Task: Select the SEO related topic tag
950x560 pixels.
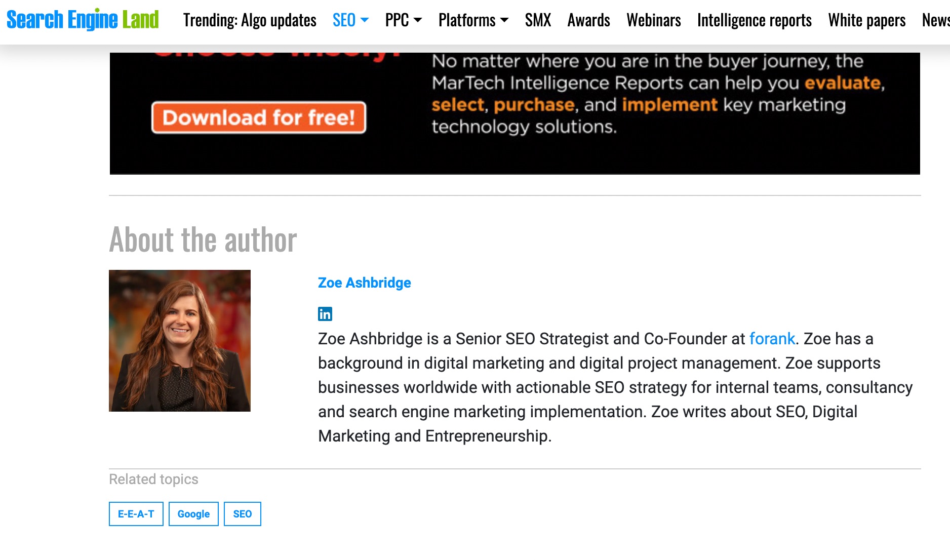Action: pos(242,514)
